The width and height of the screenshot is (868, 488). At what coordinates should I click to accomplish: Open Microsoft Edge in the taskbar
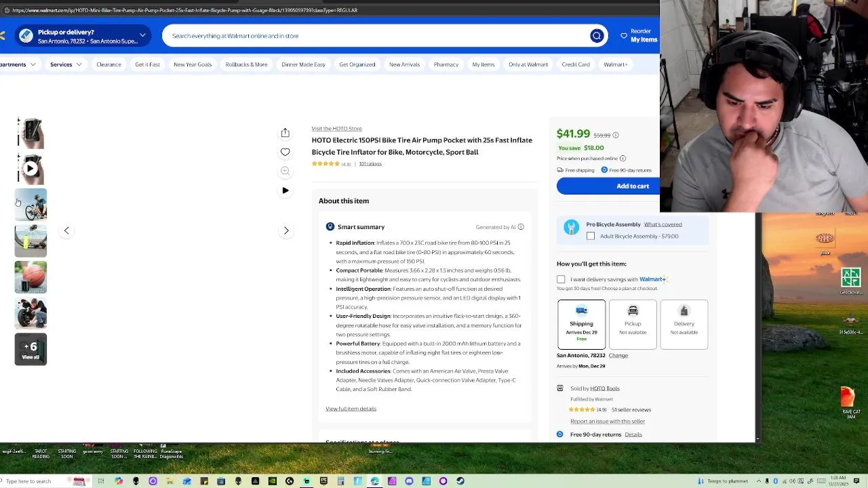375,481
